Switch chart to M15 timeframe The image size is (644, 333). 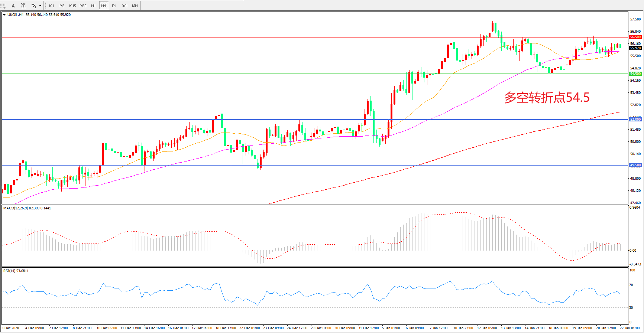pos(72,6)
